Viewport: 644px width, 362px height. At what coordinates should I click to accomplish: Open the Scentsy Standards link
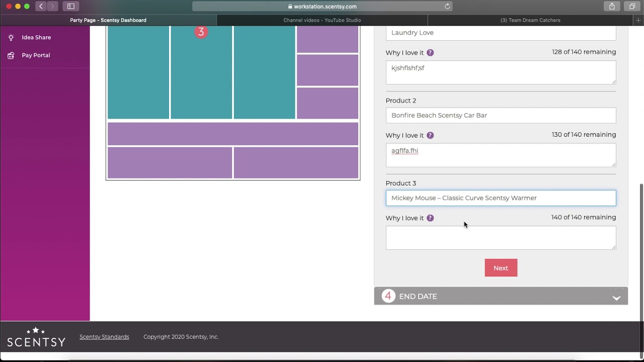104,337
